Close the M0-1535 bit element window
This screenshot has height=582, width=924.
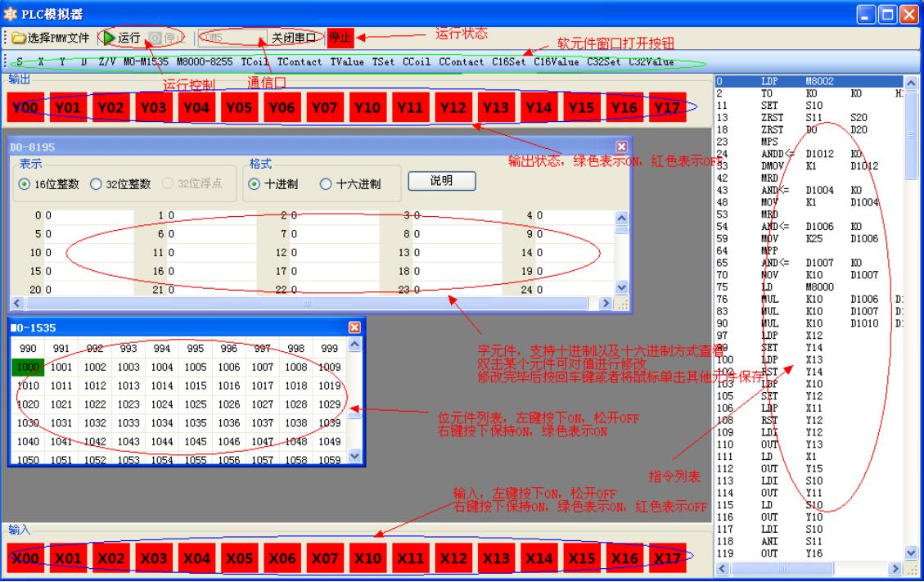coord(354,327)
